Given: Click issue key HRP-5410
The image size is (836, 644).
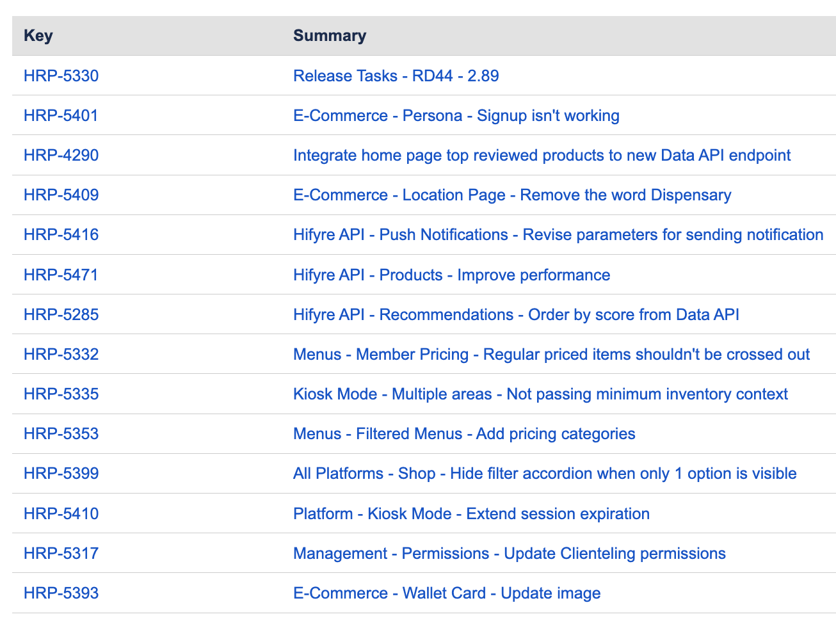Looking at the screenshot, I should coord(61,514).
